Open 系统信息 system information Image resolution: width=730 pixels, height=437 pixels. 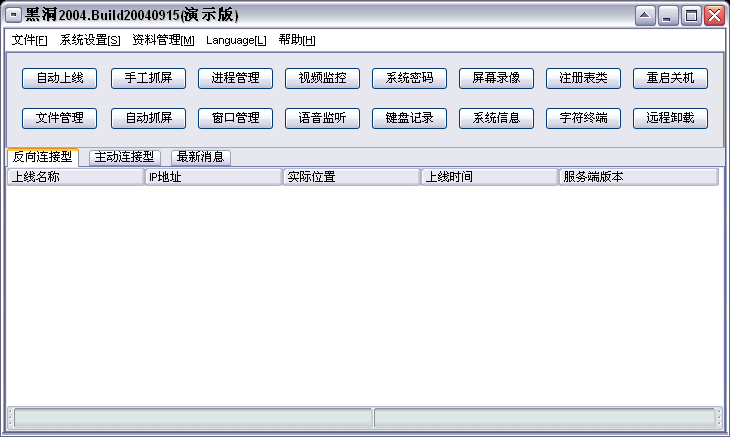(x=496, y=118)
